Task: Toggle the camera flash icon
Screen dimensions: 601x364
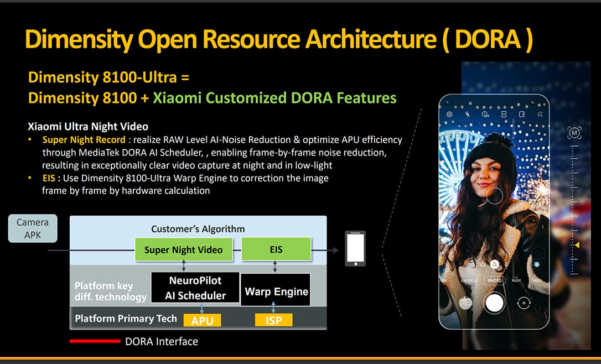Action: [x=468, y=115]
